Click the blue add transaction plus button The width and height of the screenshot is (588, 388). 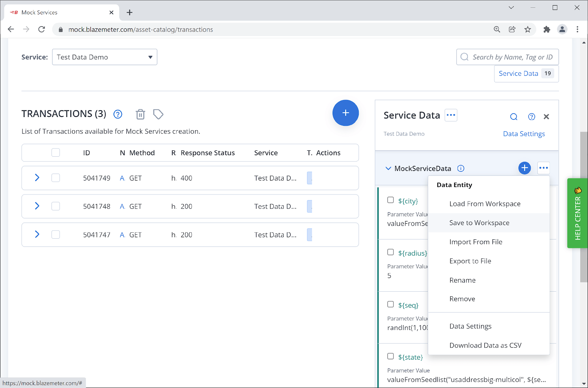pos(345,113)
